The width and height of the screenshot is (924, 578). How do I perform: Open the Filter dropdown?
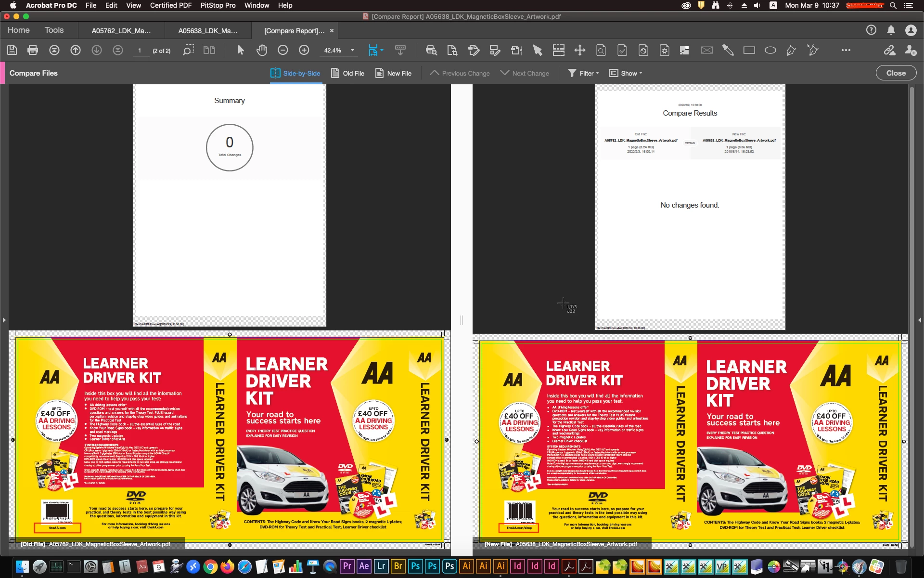pos(583,73)
